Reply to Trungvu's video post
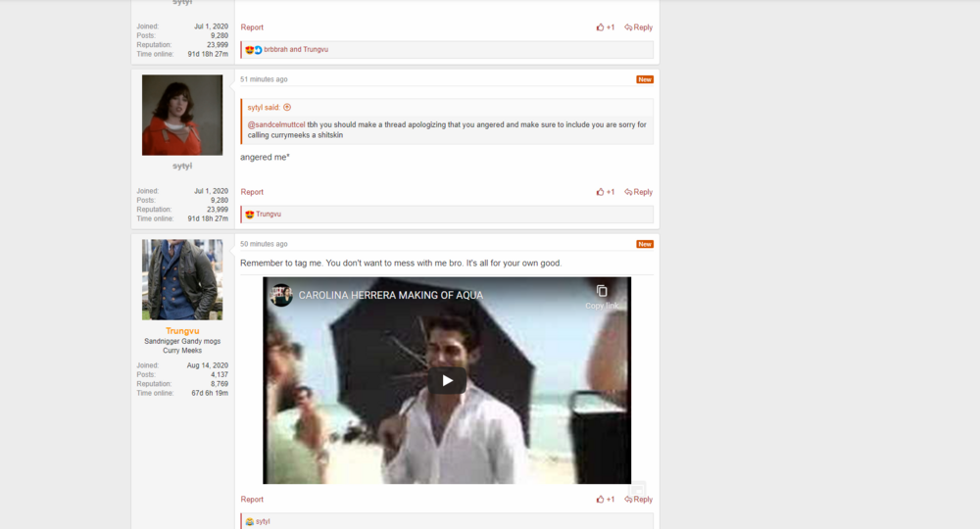 point(638,500)
